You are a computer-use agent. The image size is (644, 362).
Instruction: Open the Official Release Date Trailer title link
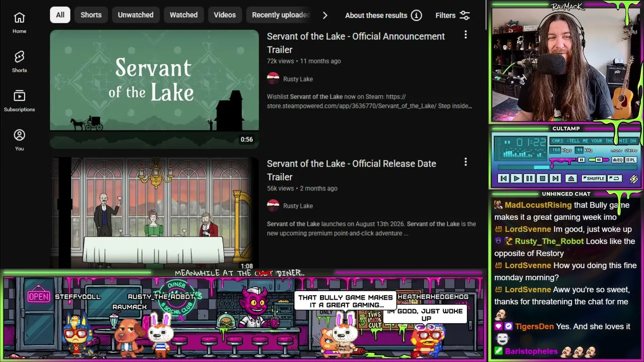point(351,170)
